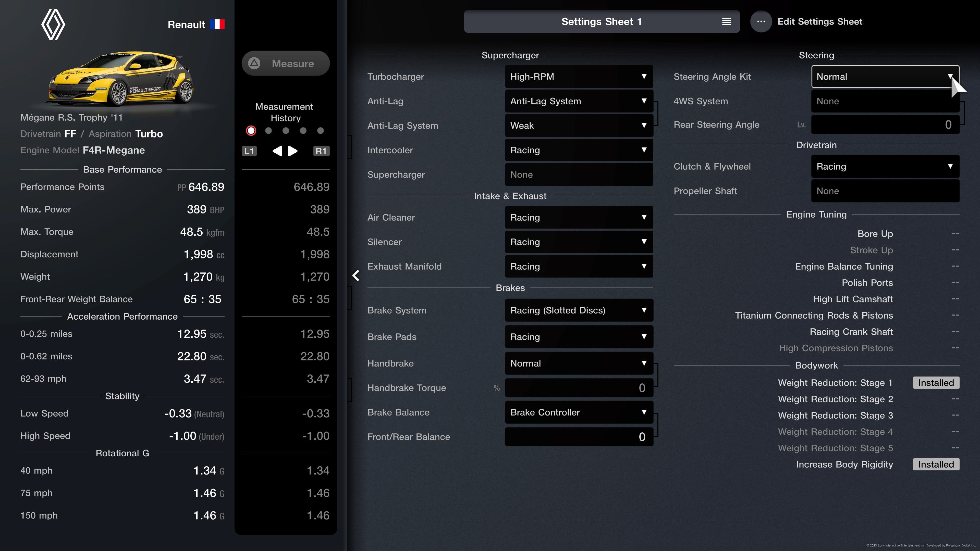Screen dimensions: 980x551
Task: Open the Anti-Lag dropdown
Action: [579, 101]
